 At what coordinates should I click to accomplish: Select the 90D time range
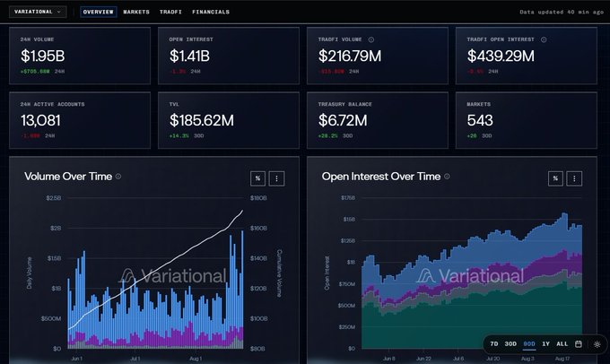[529, 343]
